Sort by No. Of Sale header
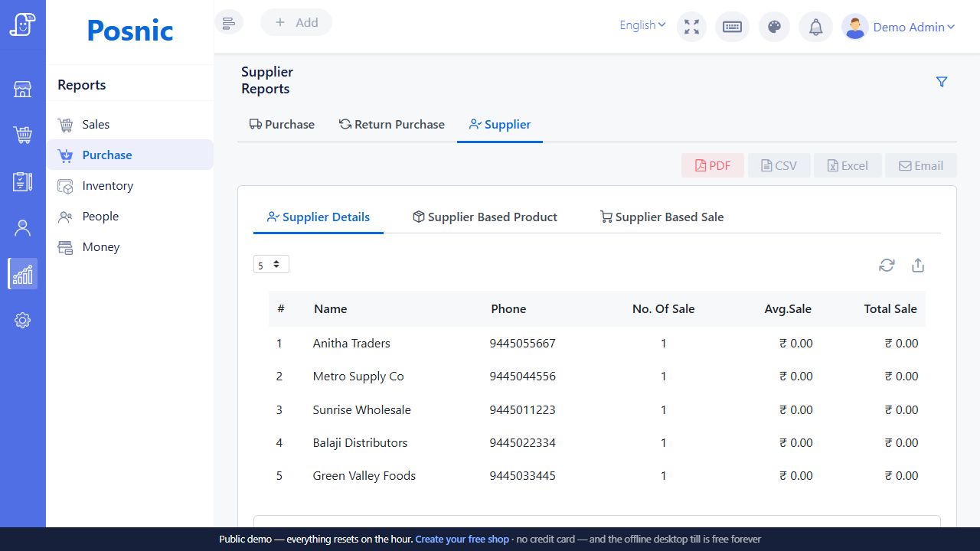Image resolution: width=980 pixels, height=551 pixels. 664,308
